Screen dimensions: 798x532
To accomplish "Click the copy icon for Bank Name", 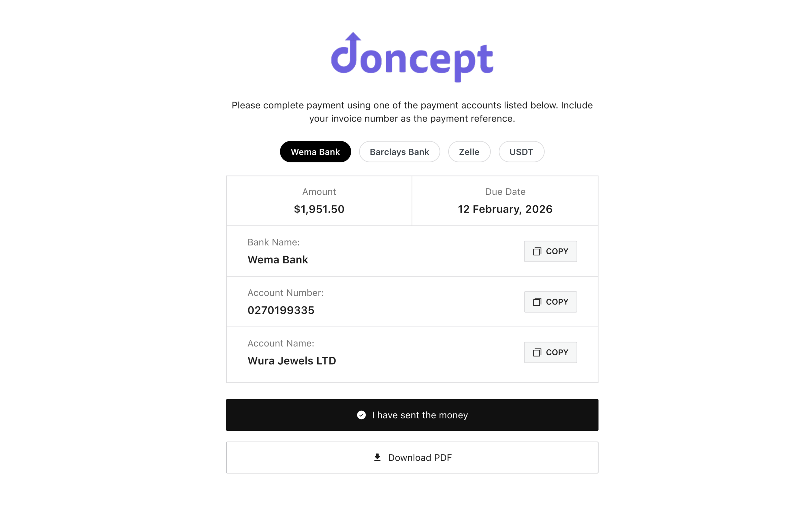I will pos(537,252).
